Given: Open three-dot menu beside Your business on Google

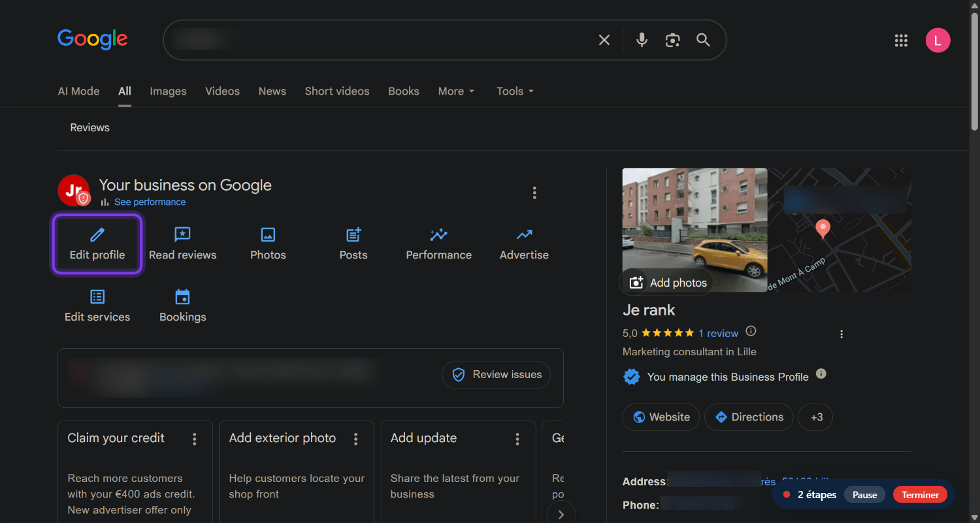Looking at the screenshot, I should click(x=534, y=193).
